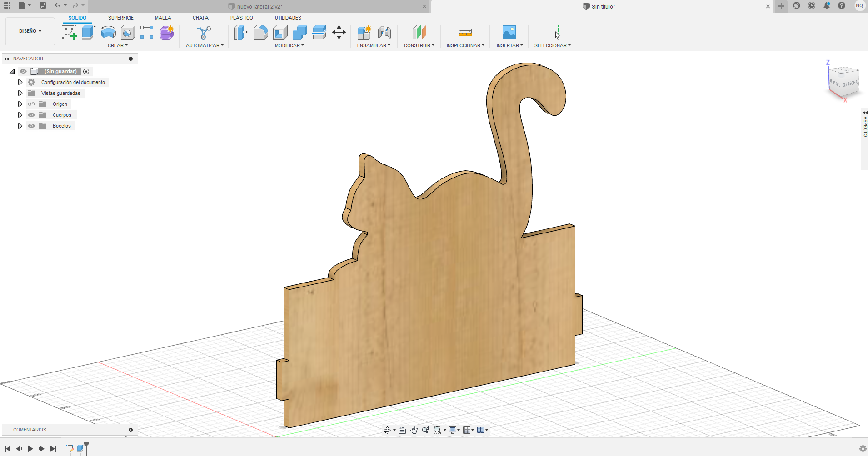Open the CONSTRUIR menu
This screenshot has height=456, width=868.
pyautogui.click(x=419, y=45)
